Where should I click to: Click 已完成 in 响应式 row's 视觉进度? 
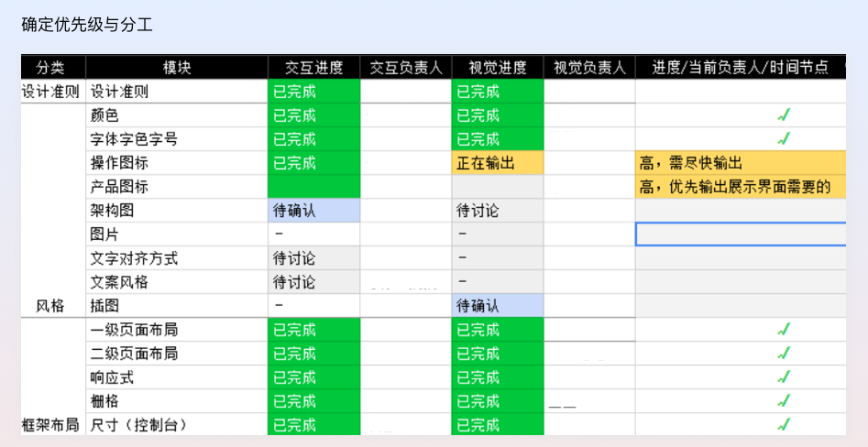tap(498, 377)
